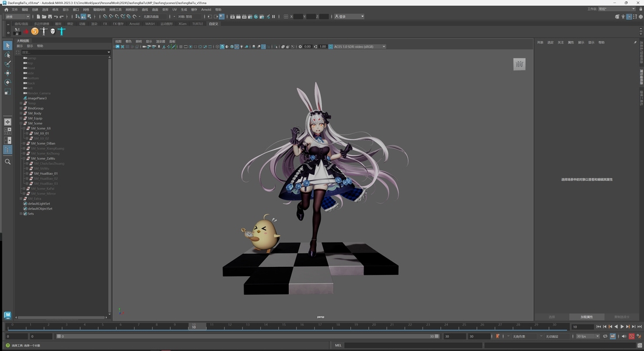Toggle textured display in viewport toolbar
Screen dimensions: 644x351
pos(237,46)
